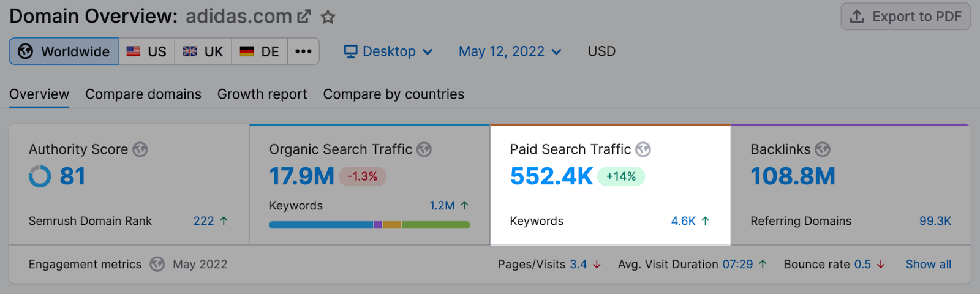
Task: Click up arrow next to organic keywords 1.2M
Action: [x=464, y=206]
